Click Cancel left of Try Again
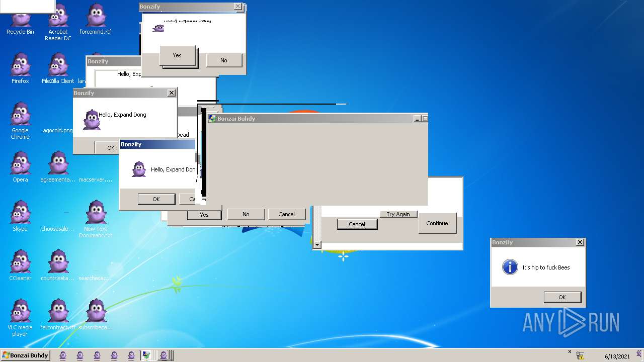The width and height of the screenshot is (644, 362). 357,224
